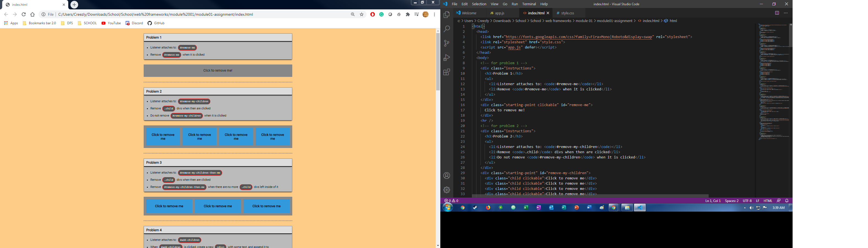
Task: Switch to the app.js editor tab
Action: [x=500, y=13]
